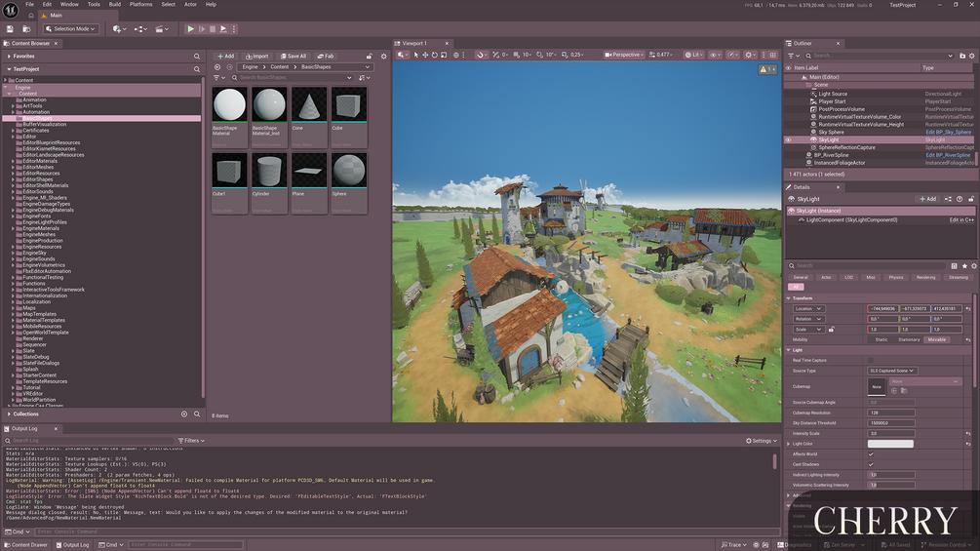The image size is (980, 551).
Task: Click the transform coordinate space globe icon
Action: pyautogui.click(x=456, y=55)
